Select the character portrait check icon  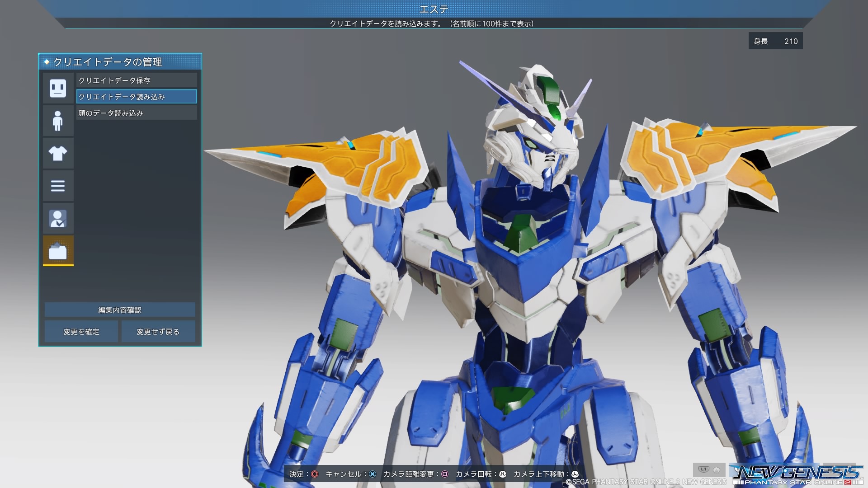(x=58, y=219)
